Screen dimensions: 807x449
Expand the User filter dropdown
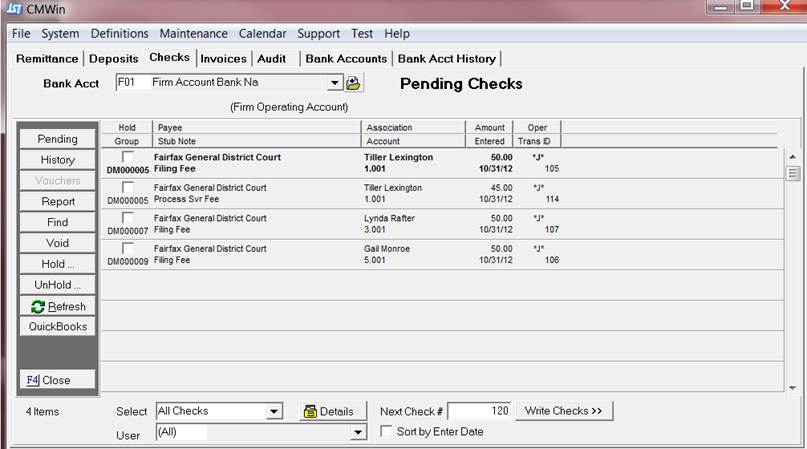click(x=358, y=432)
